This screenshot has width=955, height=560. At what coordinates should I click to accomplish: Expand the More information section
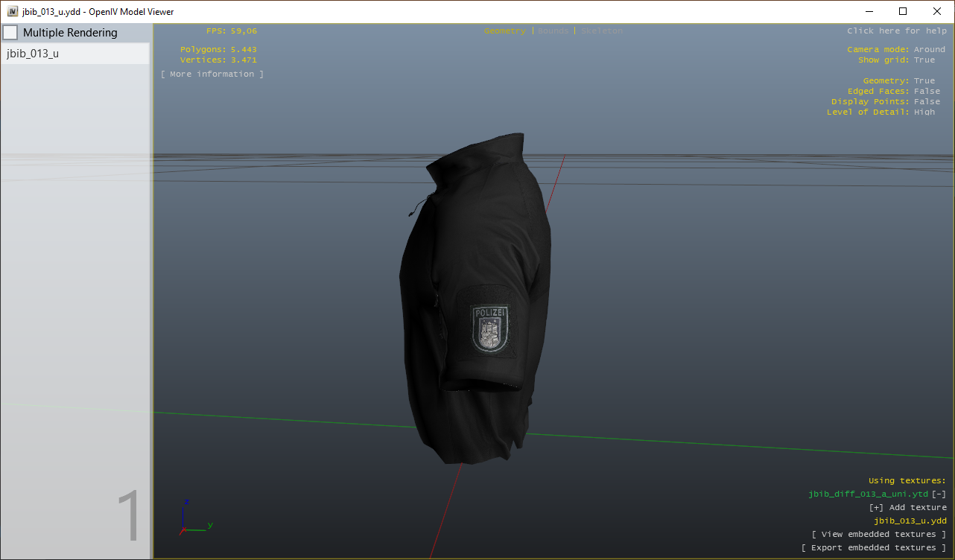(x=212, y=74)
